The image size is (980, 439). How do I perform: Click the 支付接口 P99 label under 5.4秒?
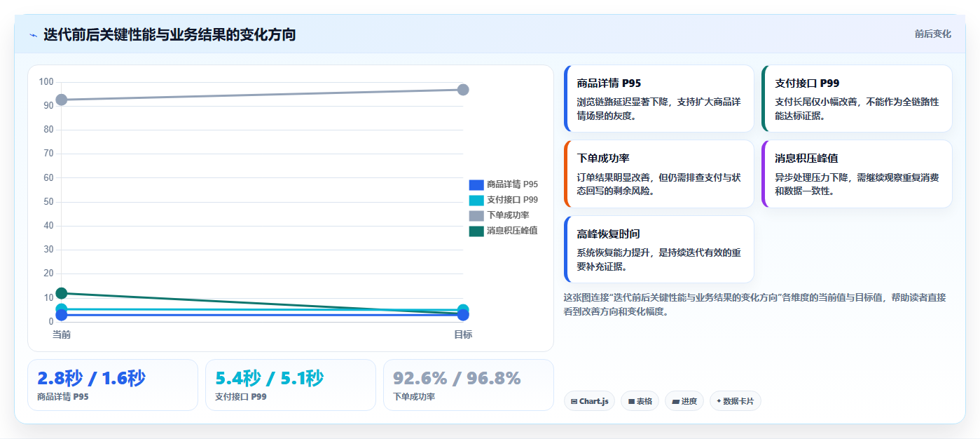(241, 397)
